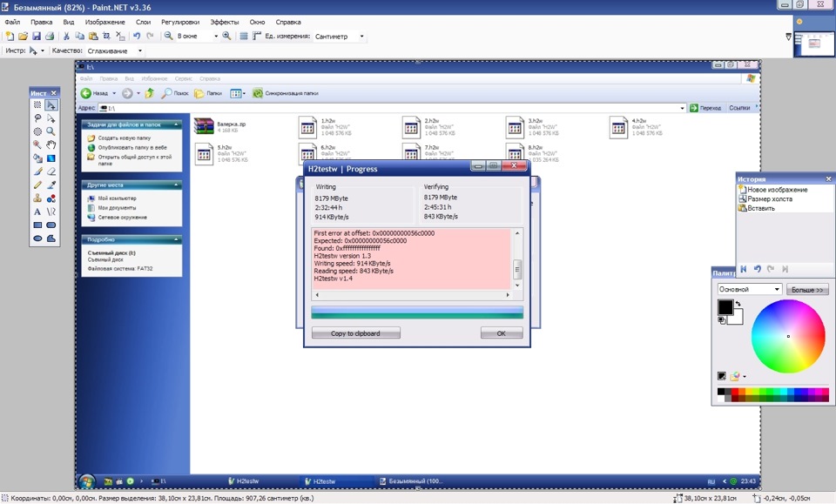Swap primary and secondary colors
The width and height of the screenshot is (836, 504).
tap(738, 304)
